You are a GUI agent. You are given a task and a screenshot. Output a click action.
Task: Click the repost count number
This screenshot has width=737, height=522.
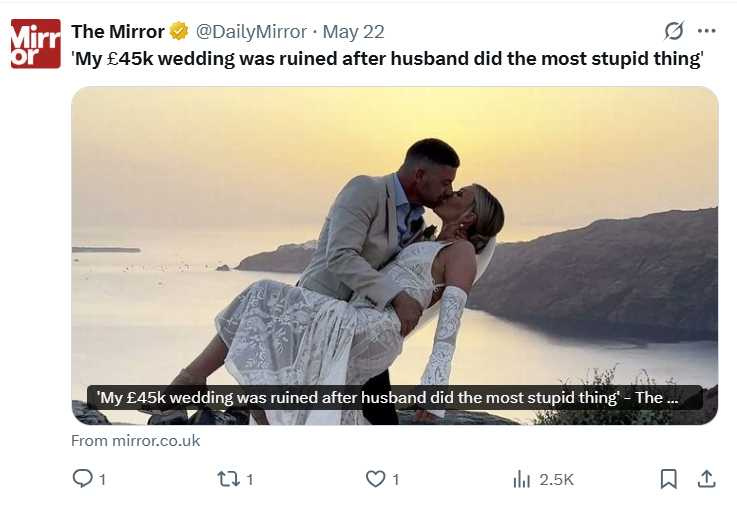pyautogui.click(x=250, y=480)
